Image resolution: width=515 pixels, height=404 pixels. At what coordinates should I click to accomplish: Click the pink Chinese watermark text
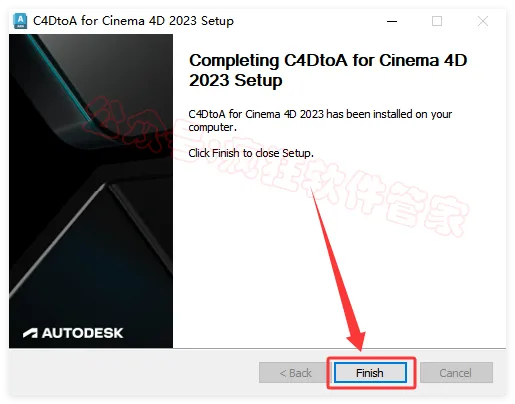(x=277, y=167)
